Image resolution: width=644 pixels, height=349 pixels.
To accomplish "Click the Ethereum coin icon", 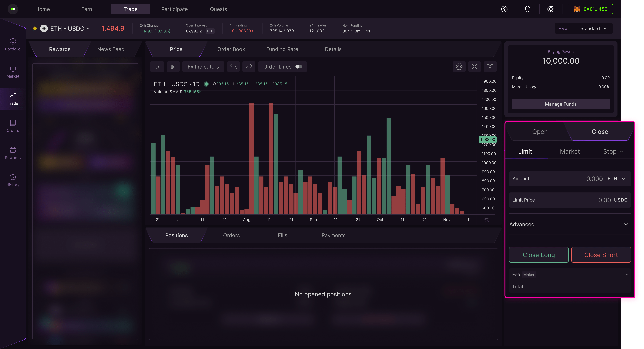I will pos(44,29).
